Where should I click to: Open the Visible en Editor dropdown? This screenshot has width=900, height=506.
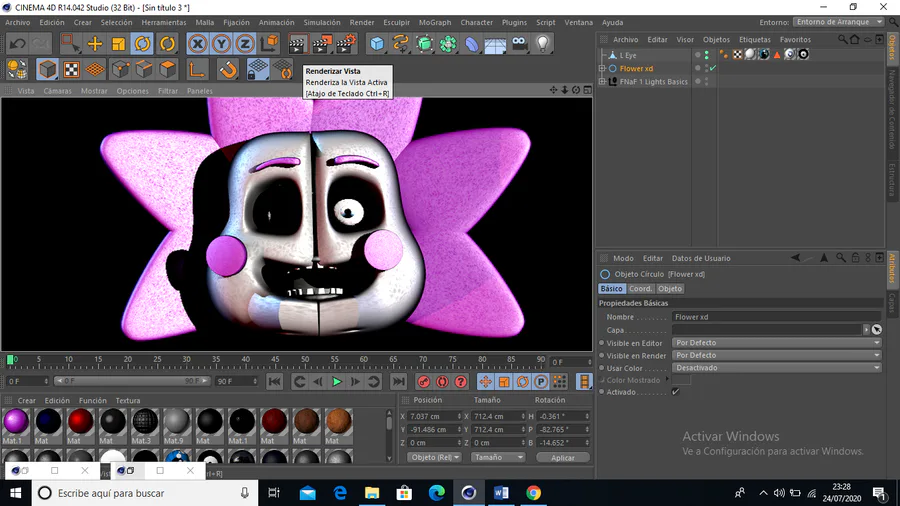[776, 343]
